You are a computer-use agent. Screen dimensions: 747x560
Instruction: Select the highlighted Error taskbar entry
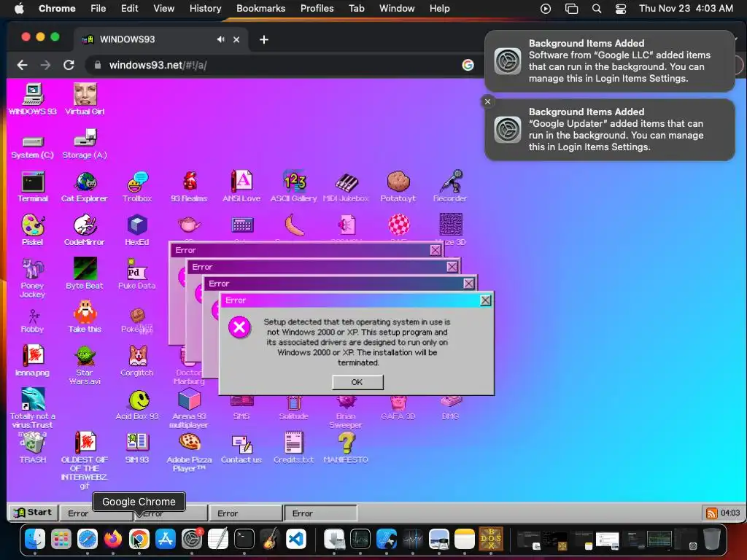[320, 513]
